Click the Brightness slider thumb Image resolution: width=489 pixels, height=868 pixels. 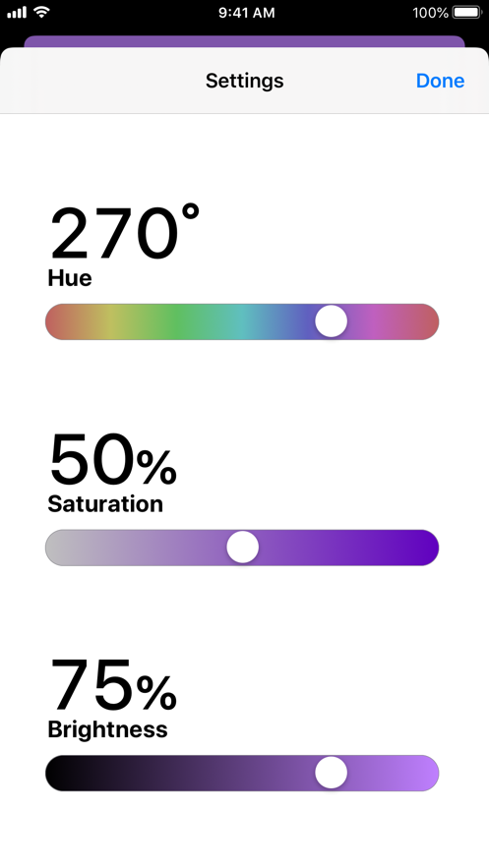click(x=332, y=773)
